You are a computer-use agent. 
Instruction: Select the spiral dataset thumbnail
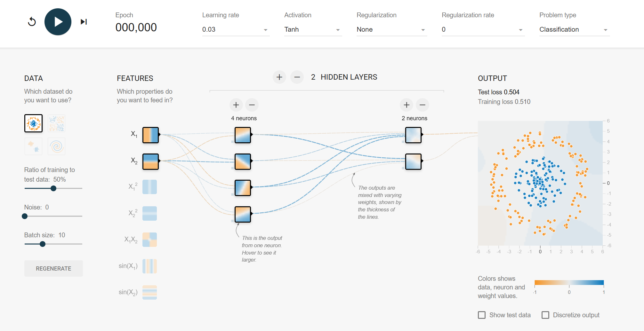coord(57,146)
